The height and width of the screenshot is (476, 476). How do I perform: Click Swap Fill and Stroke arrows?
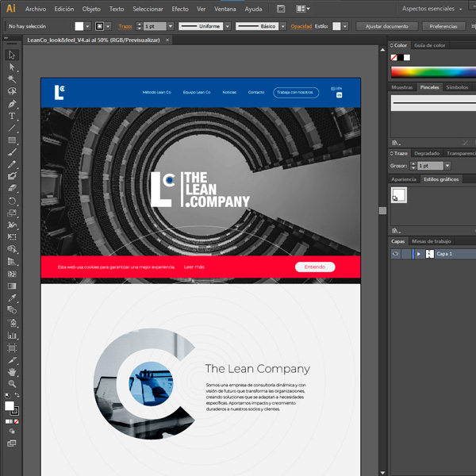(x=17, y=395)
